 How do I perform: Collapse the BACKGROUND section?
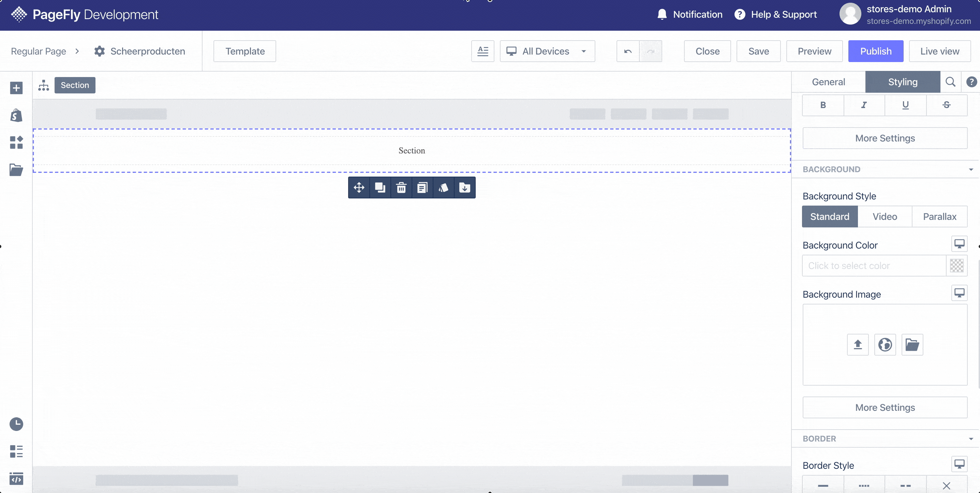[x=971, y=169]
